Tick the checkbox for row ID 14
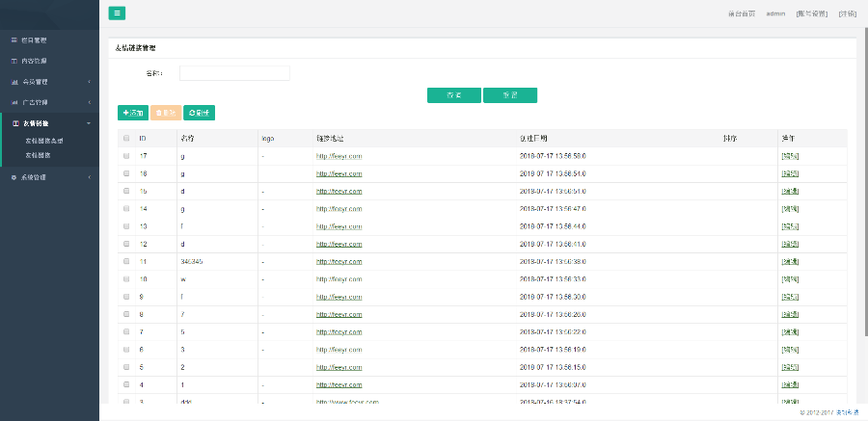Image resolution: width=868 pixels, height=421 pixels. click(x=126, y=208)
